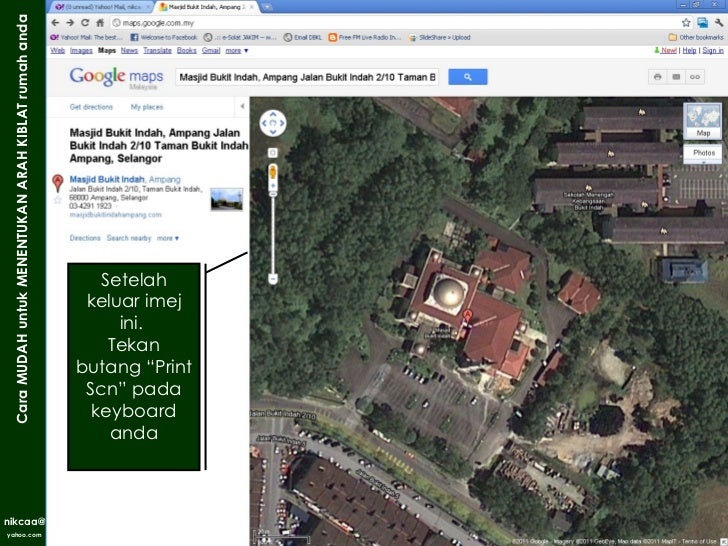
Task: Open the Welcome to Facebook bookmark
Action: pos(164,37)
